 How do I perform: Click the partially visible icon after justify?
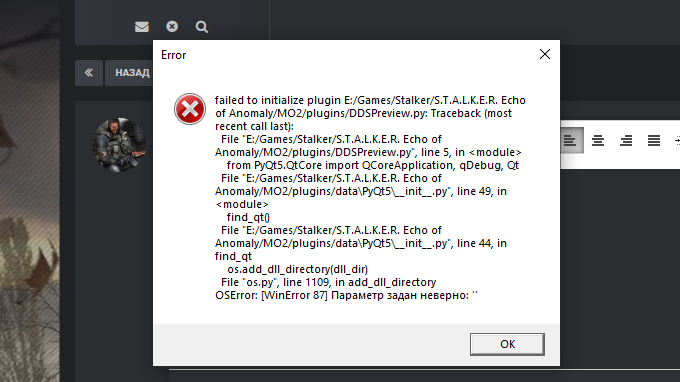(x=677, y=140)
